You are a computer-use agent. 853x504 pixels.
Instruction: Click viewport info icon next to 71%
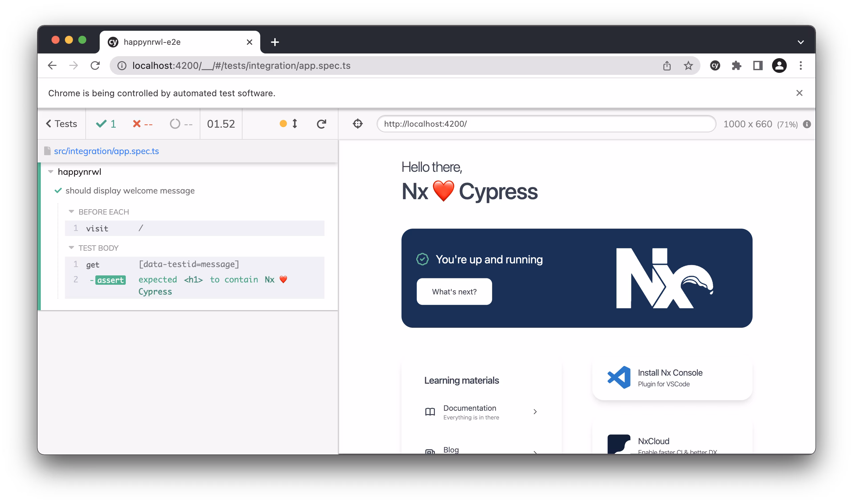(807, 124)
